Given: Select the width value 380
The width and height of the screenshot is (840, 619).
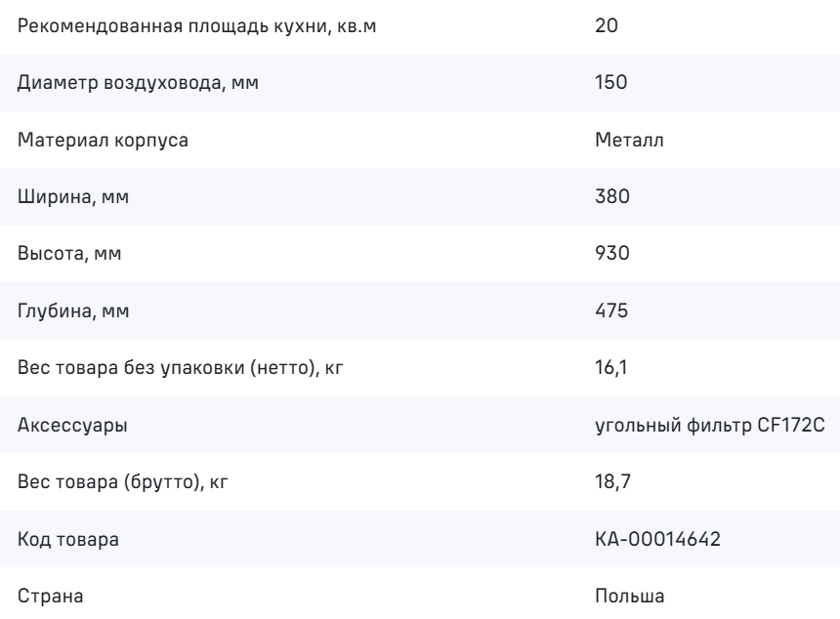Looking at the screenshot, I should tap(612, 196).
